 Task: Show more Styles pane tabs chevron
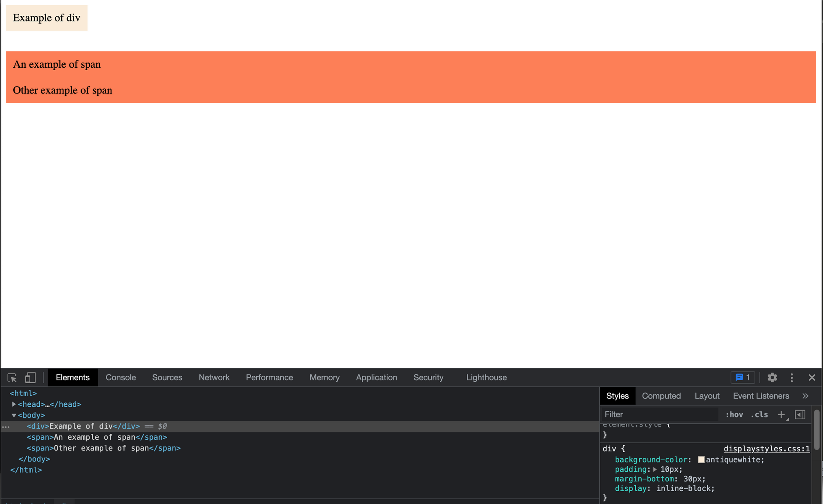pos(805,396)
